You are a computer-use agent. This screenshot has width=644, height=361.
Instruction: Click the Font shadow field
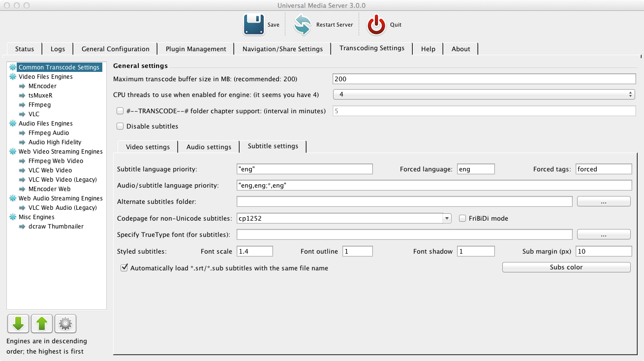pyautogui.click(x=476, y=251)
